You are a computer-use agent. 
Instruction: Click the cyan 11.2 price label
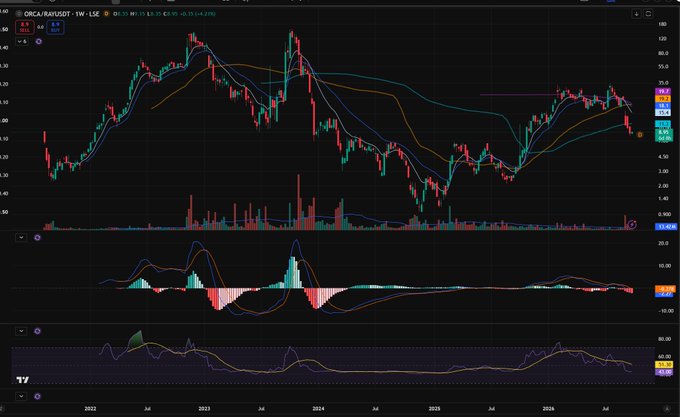[664, 124]
